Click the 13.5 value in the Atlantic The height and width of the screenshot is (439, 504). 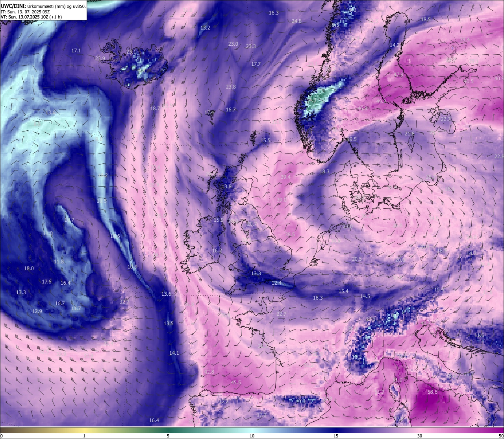169,323
